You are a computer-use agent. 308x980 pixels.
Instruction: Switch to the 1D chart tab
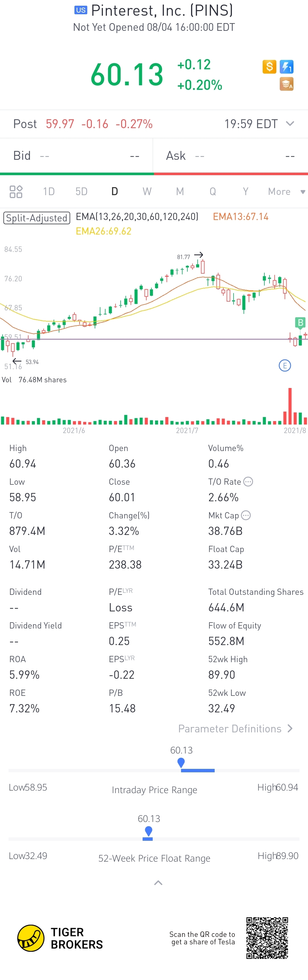point(49,191)
